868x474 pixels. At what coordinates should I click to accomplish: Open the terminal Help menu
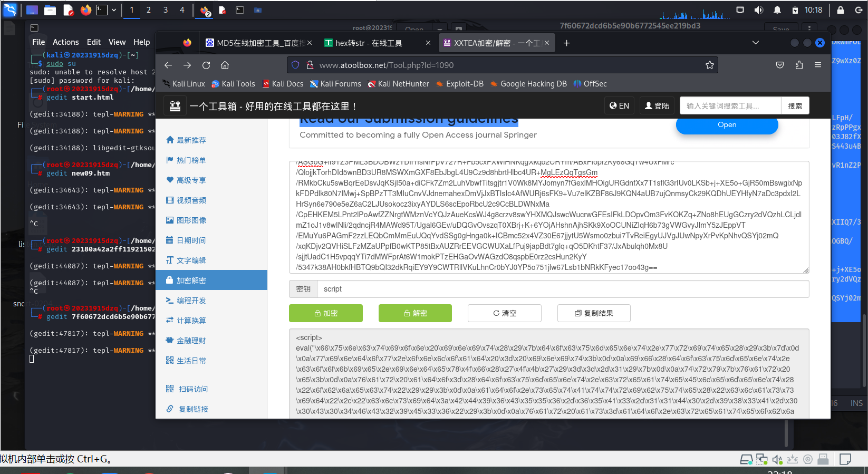point(141,42)
